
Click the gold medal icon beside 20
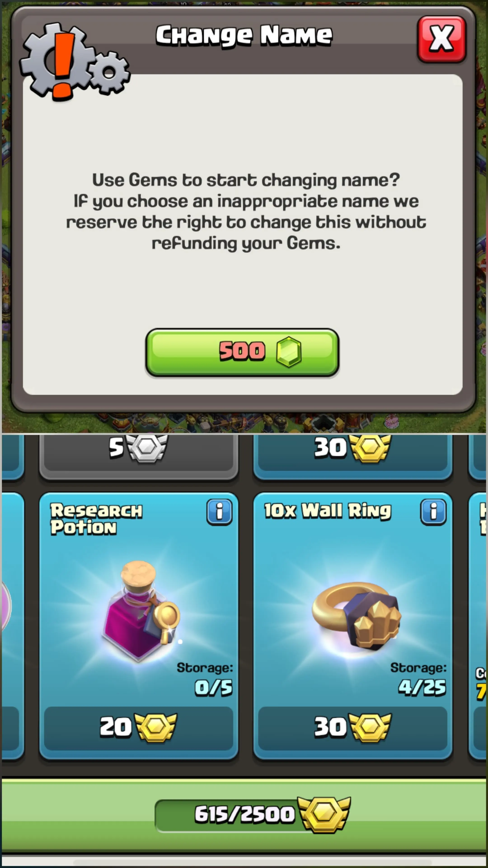(x=156, y=727)
